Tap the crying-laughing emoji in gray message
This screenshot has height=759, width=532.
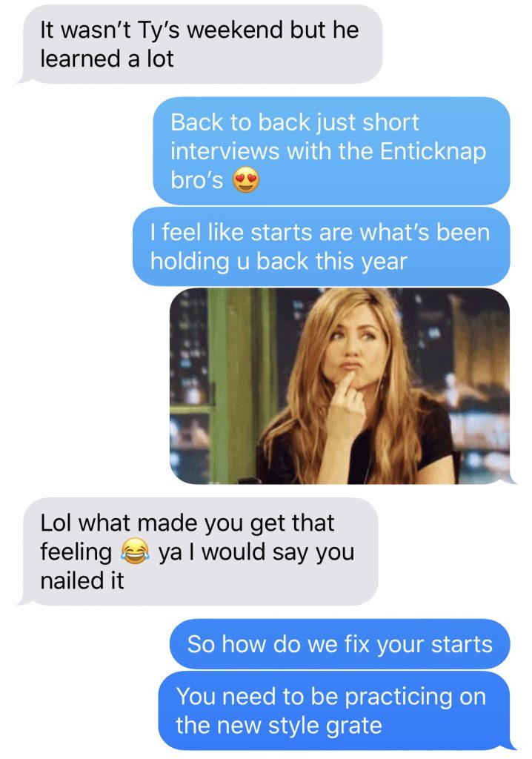click(x=134, y=551)
